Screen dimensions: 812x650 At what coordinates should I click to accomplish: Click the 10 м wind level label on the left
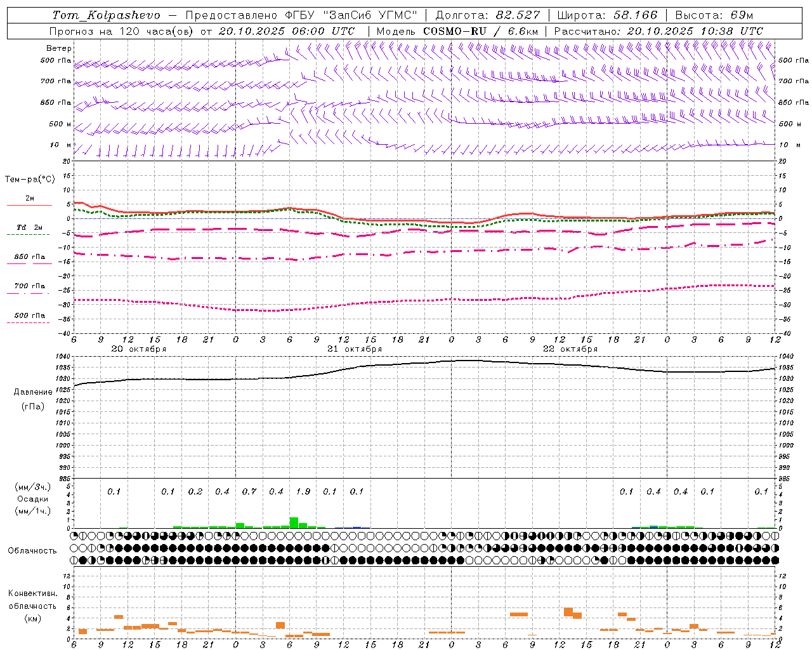60,145
